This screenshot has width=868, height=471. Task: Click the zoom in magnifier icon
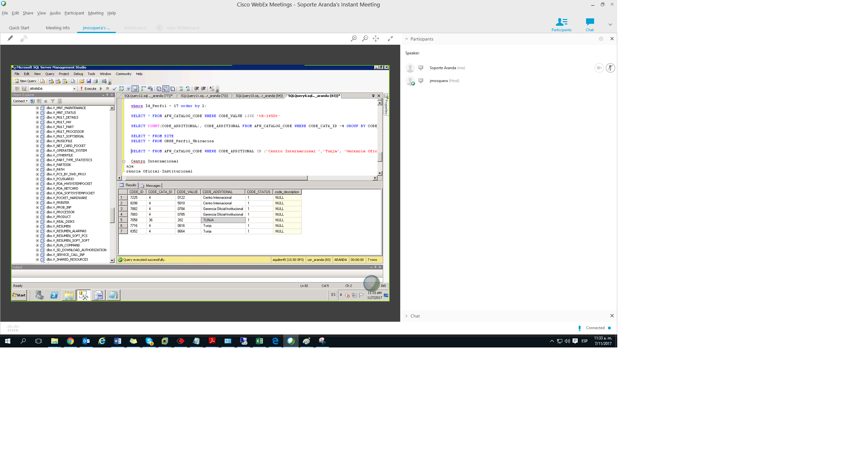(353, 39)
